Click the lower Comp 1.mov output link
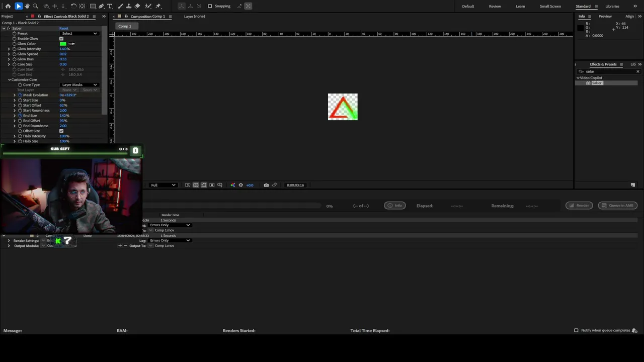The width and height of the screenshot is (644, 362). click(x=165, y=246)
